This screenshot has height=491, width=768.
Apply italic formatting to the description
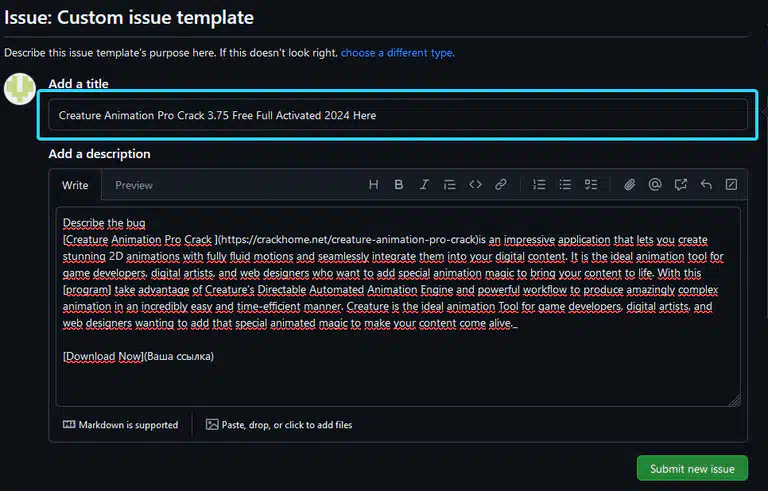point(424,185)
